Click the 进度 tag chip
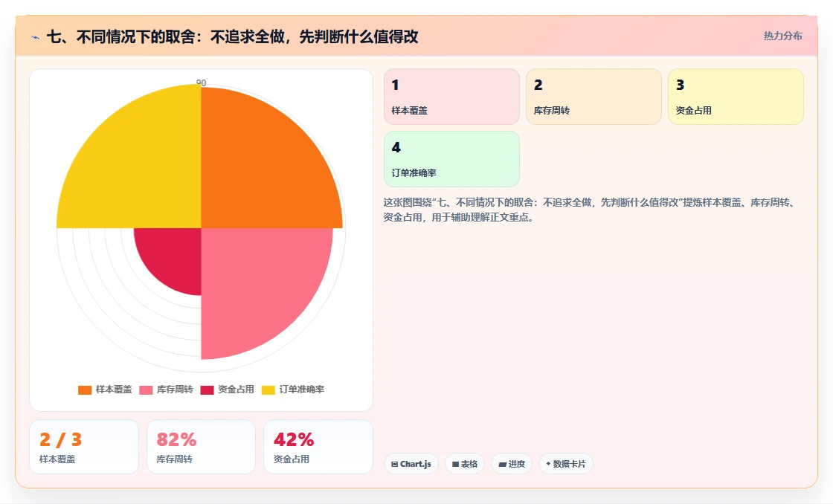 click(x=512, y=464)
